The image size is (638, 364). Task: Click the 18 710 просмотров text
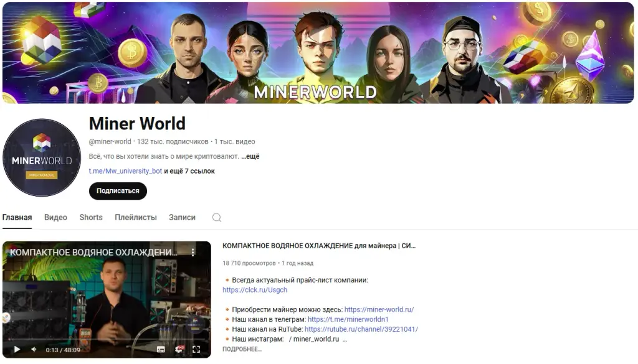coord(249,263)
